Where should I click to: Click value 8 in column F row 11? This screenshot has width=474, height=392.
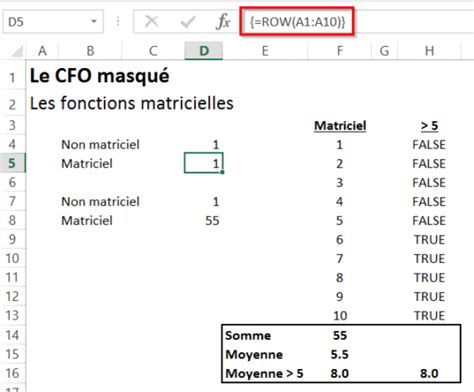coord(339,278)
